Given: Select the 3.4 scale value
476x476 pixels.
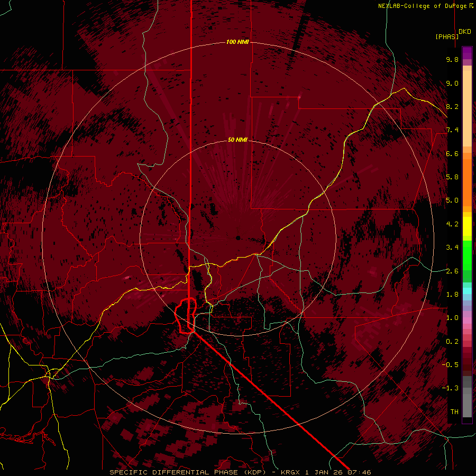Looking at the screenshot, I should point(452,248).
